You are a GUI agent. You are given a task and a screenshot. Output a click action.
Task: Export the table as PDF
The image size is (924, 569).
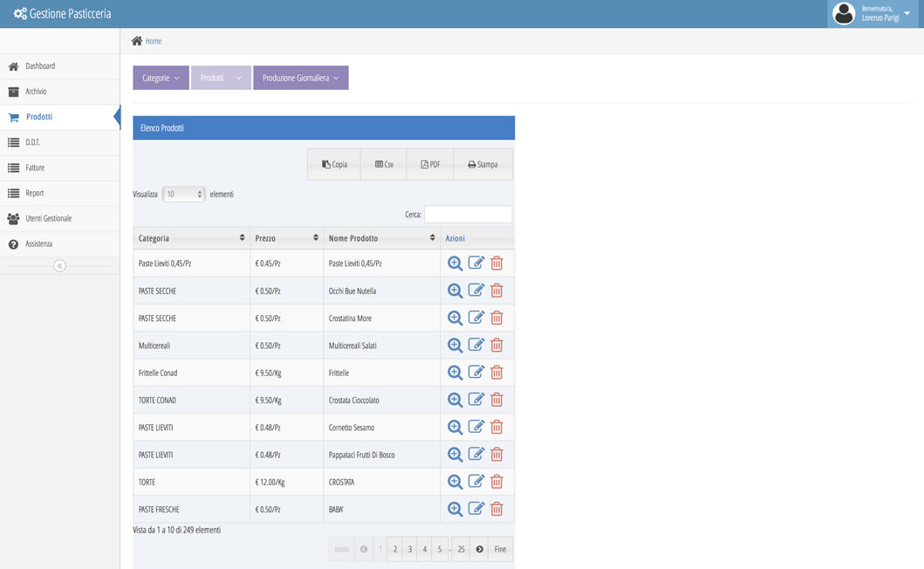point(430,164)
